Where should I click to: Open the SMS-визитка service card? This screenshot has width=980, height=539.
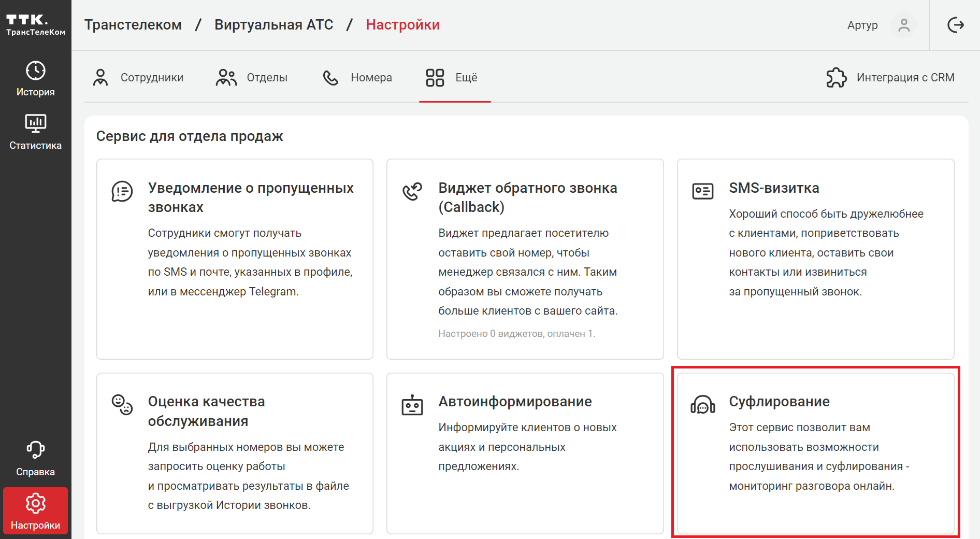(x=815, y=258)
